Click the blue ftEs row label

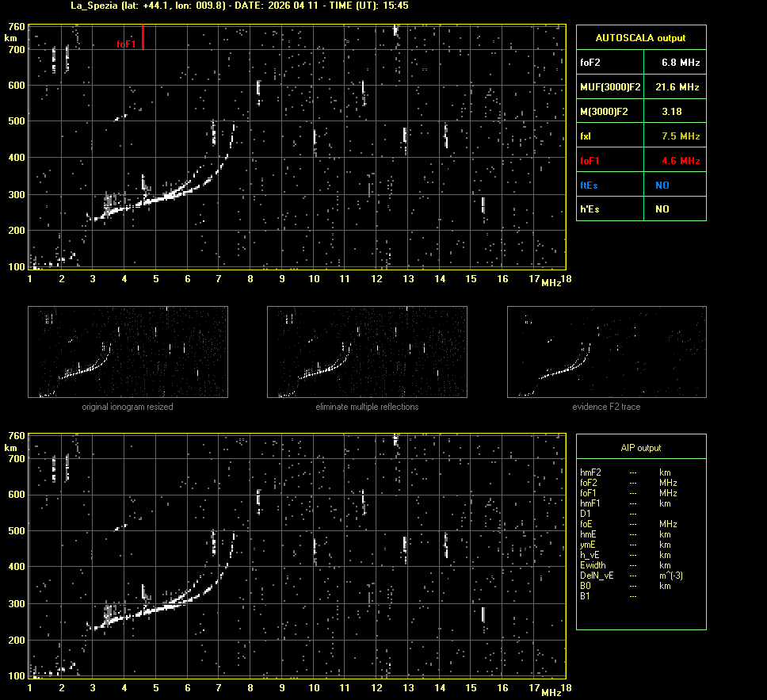click(590, 185)
